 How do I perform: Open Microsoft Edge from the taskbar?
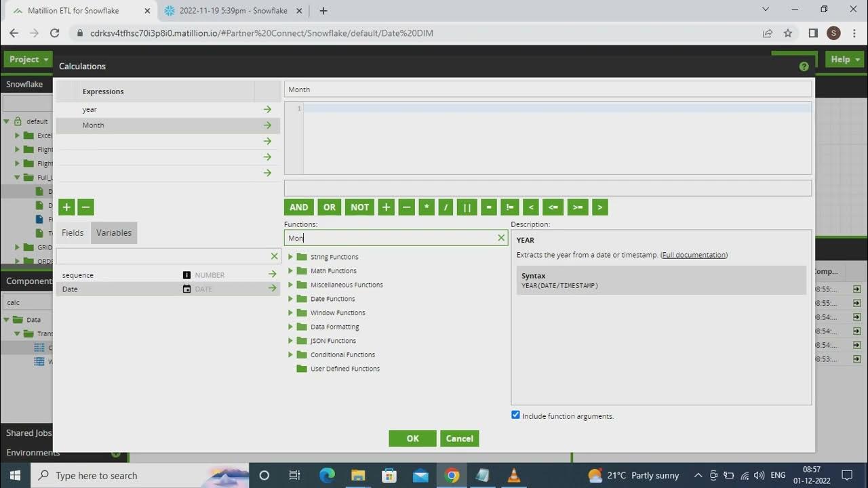(x=327, y=475)
